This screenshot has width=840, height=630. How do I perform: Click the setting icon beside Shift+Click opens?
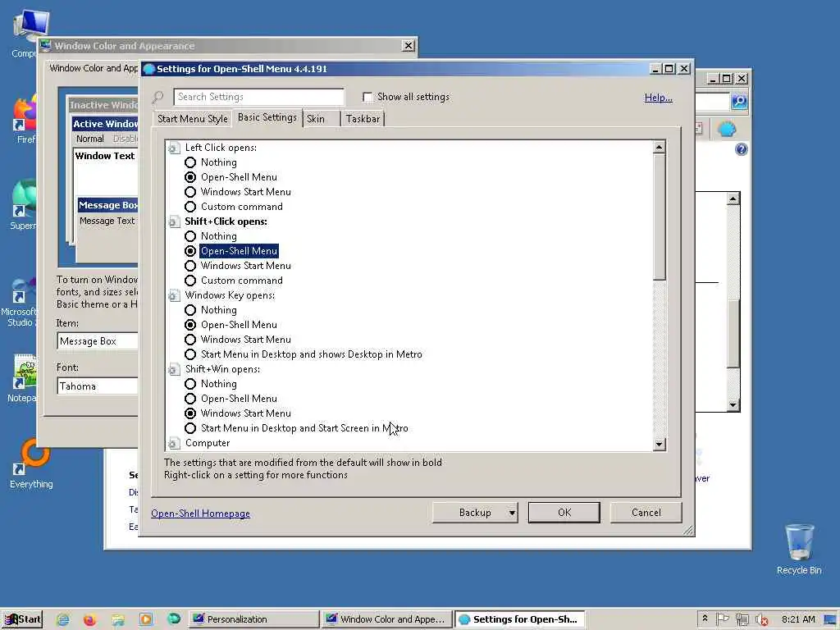(174, 221)
